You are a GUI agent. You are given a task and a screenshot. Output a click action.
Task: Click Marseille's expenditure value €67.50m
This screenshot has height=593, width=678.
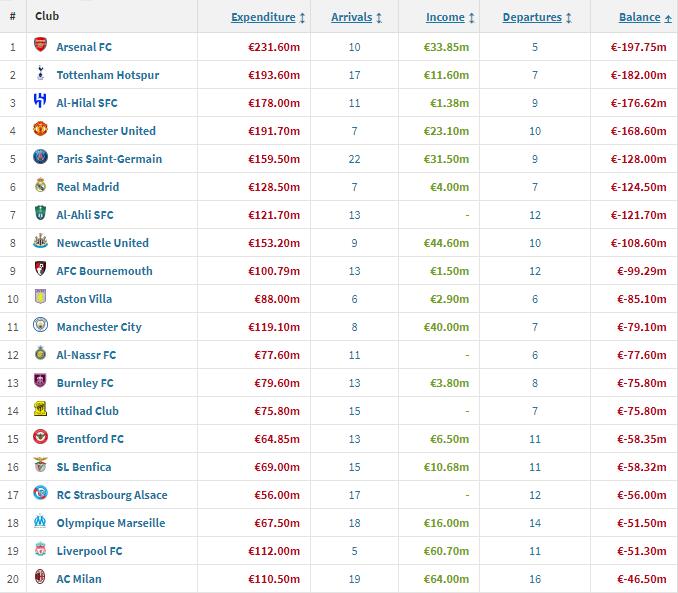click(277, 523)
